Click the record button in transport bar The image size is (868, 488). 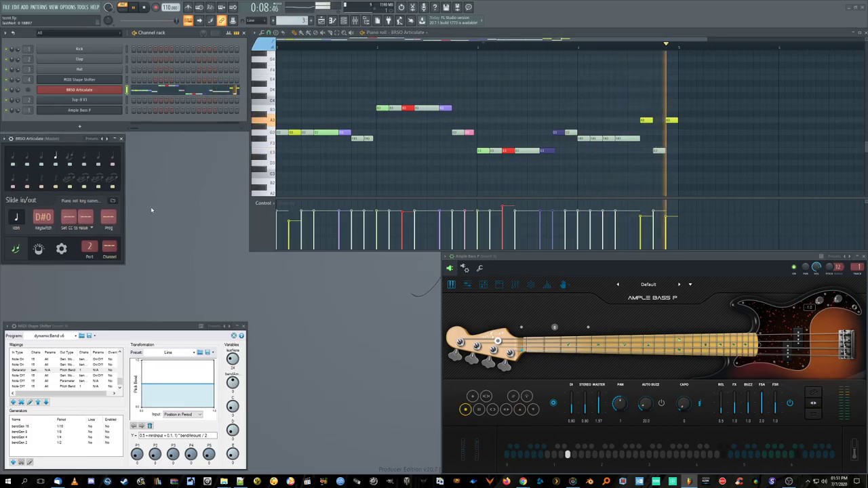(x=155, y=7)
